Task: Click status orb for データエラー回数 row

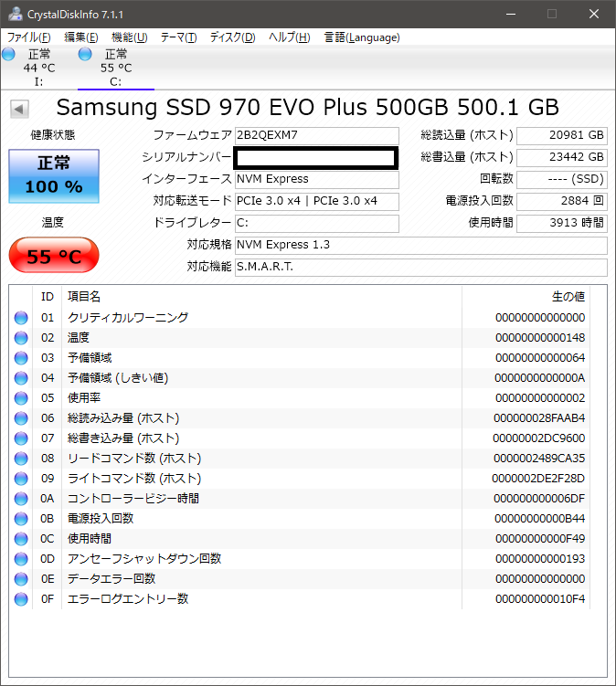Action: point(21,579)
